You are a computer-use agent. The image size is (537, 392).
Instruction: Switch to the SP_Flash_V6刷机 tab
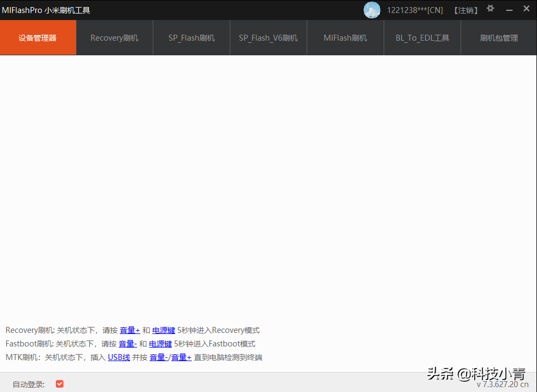point(268,37)
